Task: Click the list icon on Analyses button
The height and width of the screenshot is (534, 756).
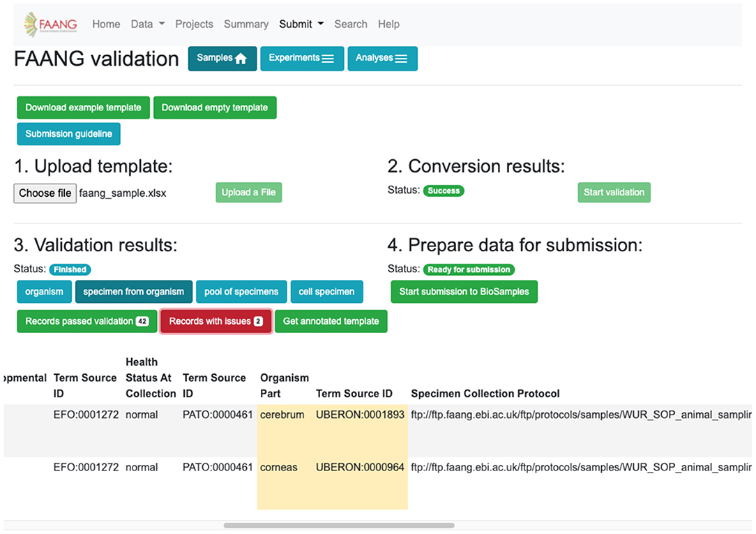Action: coord(401,59)
